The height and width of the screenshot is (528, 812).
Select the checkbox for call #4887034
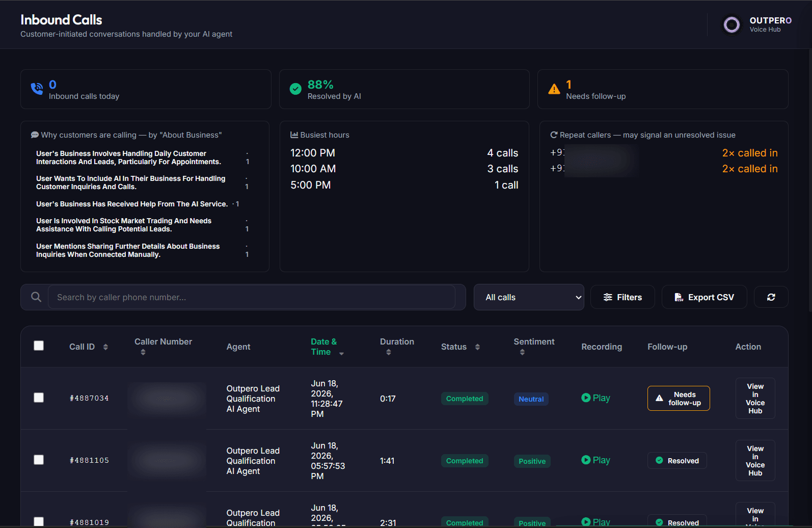click(x=39, y=398)
